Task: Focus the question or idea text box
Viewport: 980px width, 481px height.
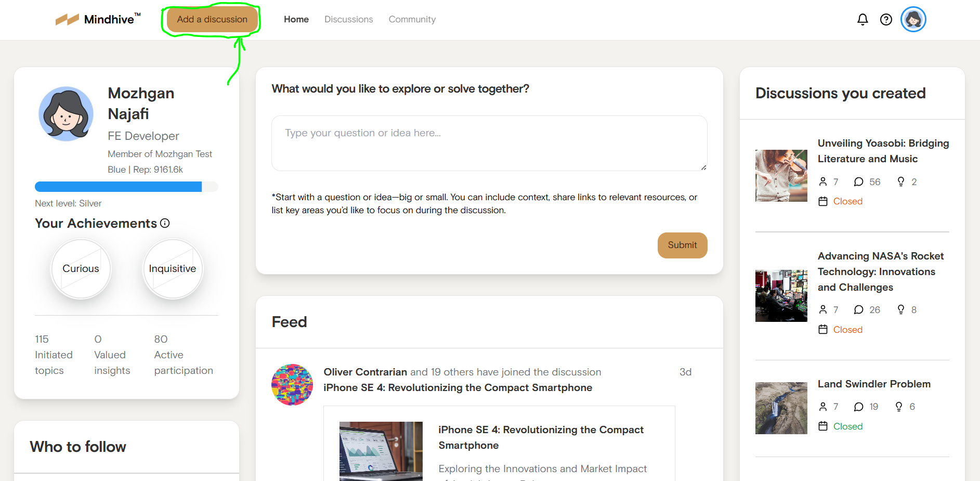Action: click(489, 143)
